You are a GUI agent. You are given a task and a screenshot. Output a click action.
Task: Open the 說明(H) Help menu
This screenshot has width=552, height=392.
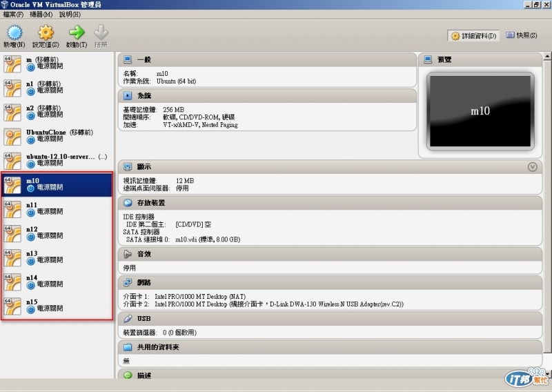[70, 14]
